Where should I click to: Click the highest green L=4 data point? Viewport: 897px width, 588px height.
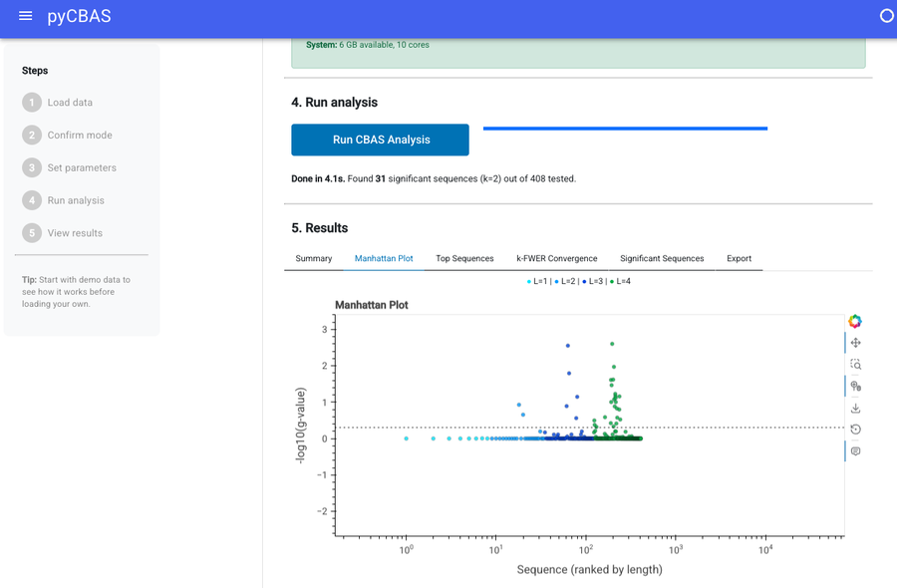(612, 344)
